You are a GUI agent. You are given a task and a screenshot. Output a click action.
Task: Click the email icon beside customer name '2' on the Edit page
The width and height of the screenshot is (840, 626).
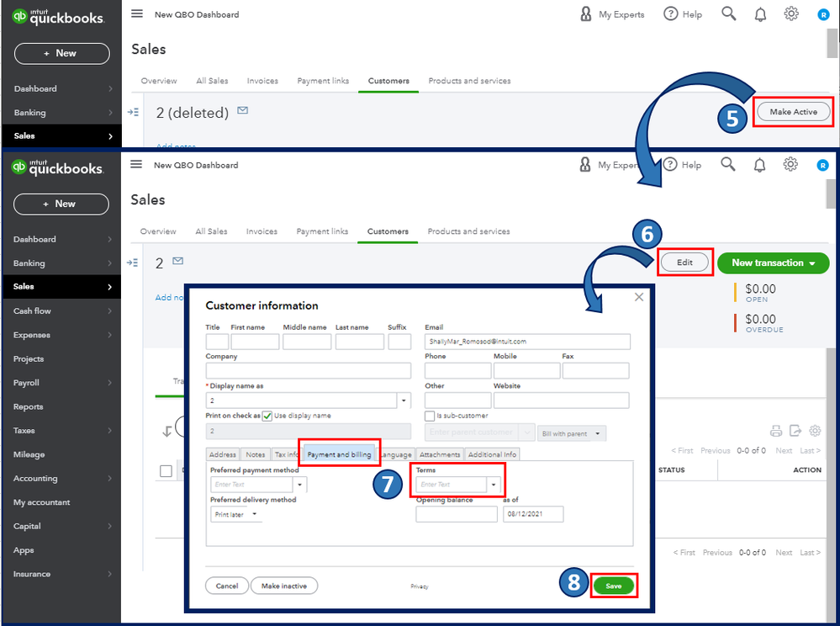click(178, 261)
